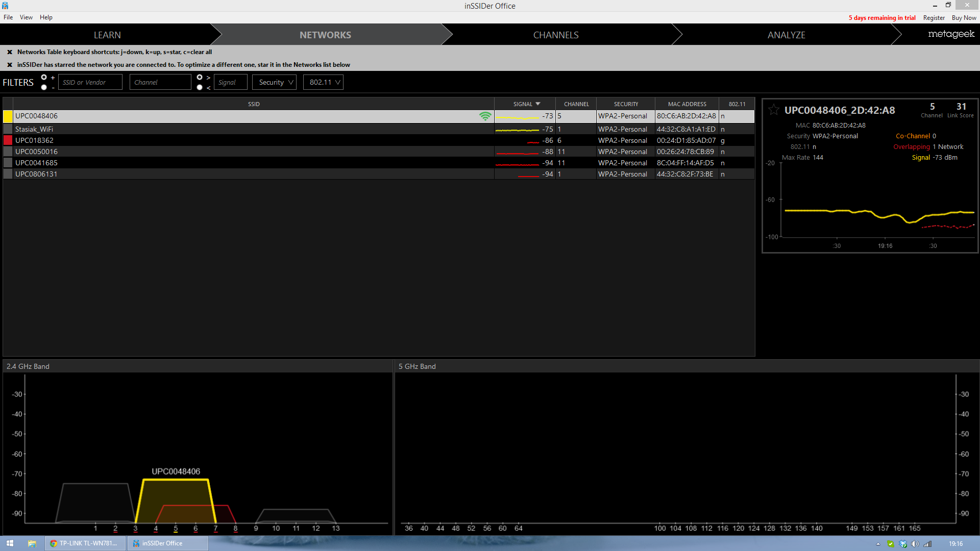Click the metageek logo
The width and height of the screenshot is (980, 551).
pos(951,34)
